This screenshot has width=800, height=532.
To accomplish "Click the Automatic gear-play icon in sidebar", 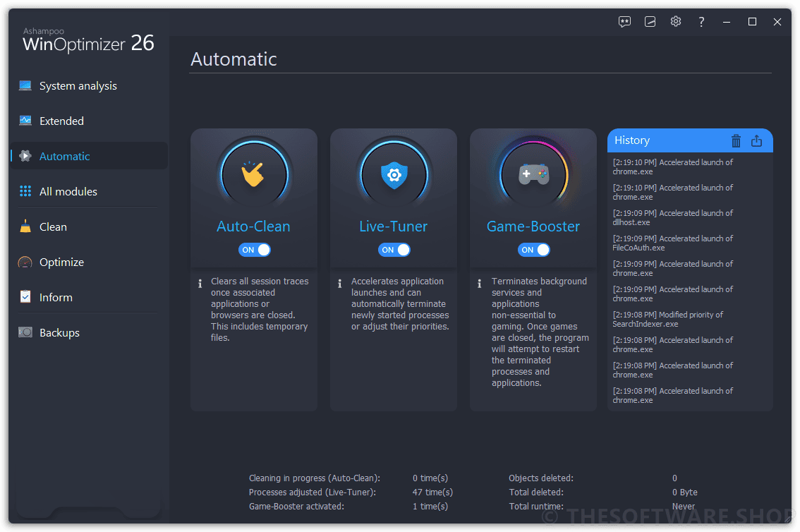I will 25,156.
